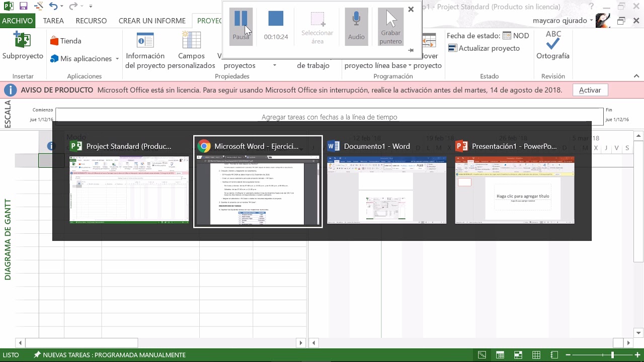Click the vertical scrollbar down arrow
This screenshot has height=362, width=644.
click(x=638, y=332)
